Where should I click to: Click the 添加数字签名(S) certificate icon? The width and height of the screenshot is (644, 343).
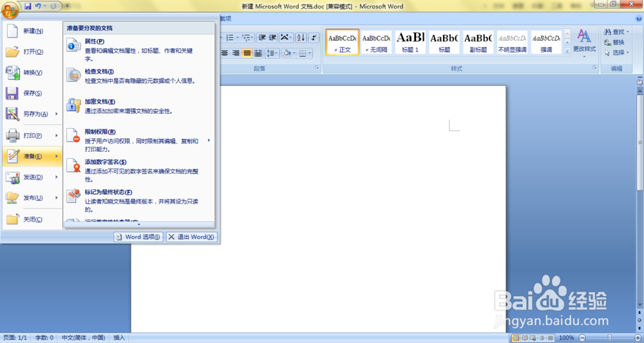(x=73, y=166)
